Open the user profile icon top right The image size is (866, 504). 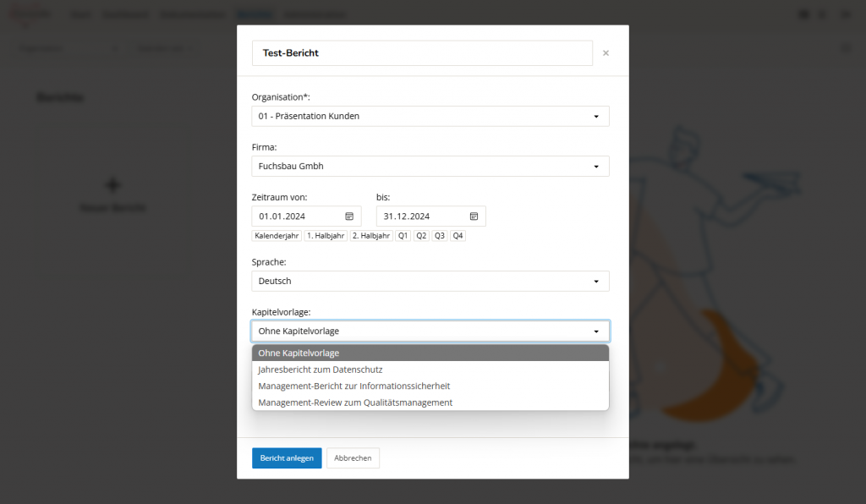pyautogui.click(x=845, y=14)
